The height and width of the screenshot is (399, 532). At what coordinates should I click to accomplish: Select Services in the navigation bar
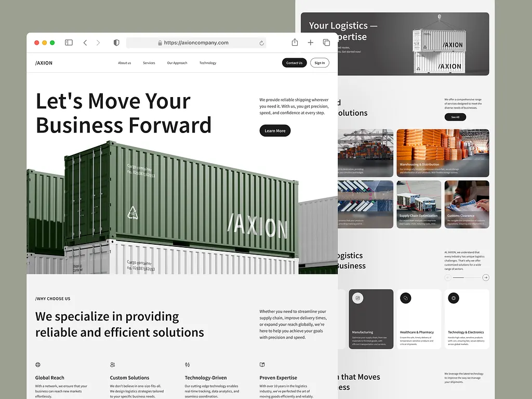(149, 62)
